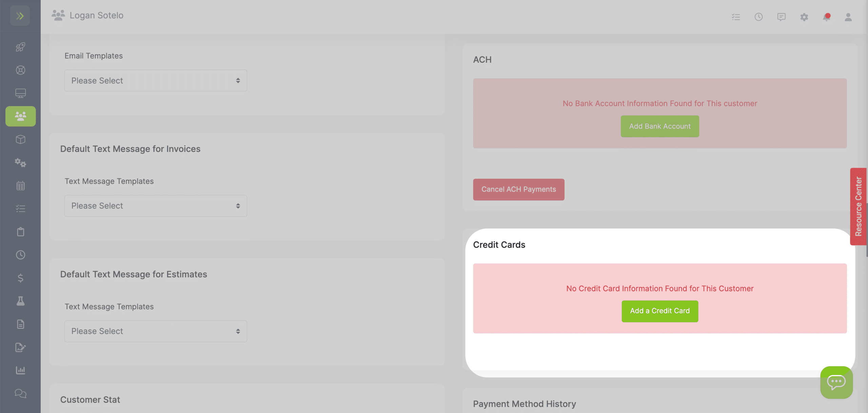Open the calendar grid icon in the sidebar

[x=20, y=186]
